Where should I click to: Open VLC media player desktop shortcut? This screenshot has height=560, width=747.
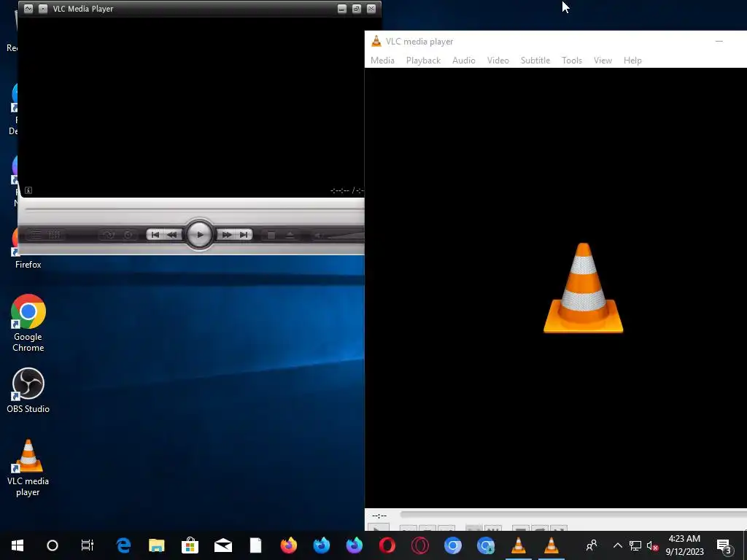[28, 467]
